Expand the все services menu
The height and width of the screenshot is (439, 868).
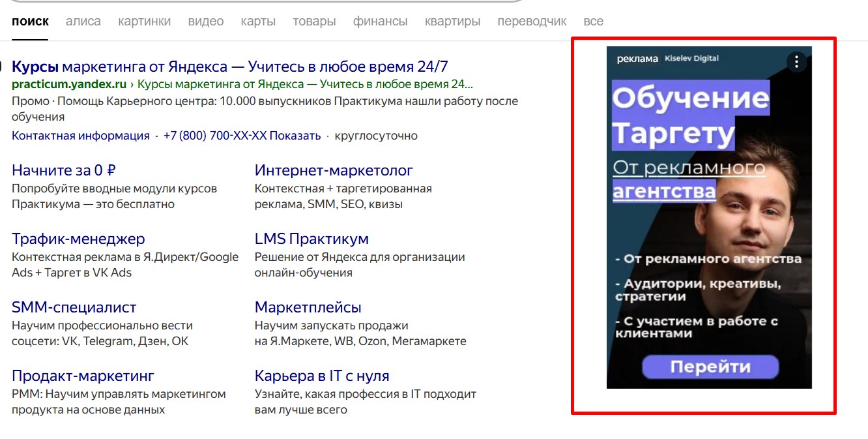[x=593, y=22]
